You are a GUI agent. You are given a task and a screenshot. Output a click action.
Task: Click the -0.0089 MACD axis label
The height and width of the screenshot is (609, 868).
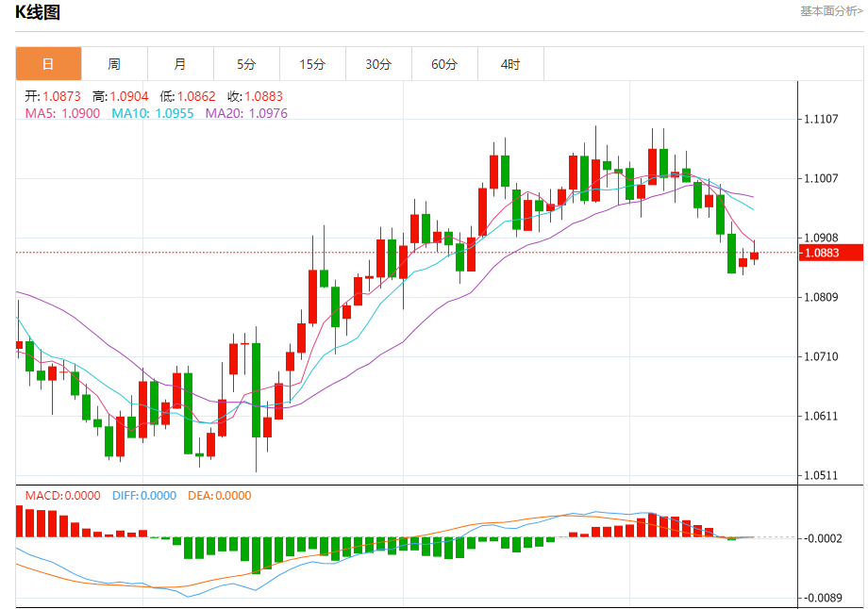pos(823,598)
